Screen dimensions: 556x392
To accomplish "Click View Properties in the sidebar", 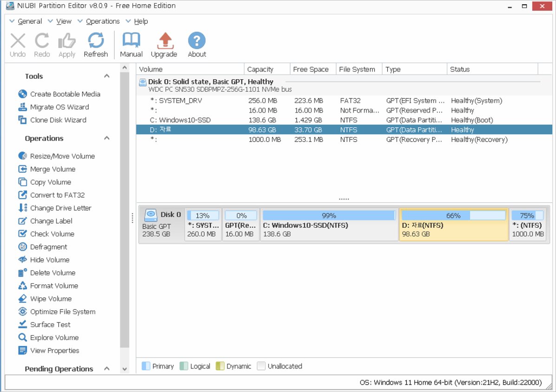I will pyautogui.click(x=54, y=351).
